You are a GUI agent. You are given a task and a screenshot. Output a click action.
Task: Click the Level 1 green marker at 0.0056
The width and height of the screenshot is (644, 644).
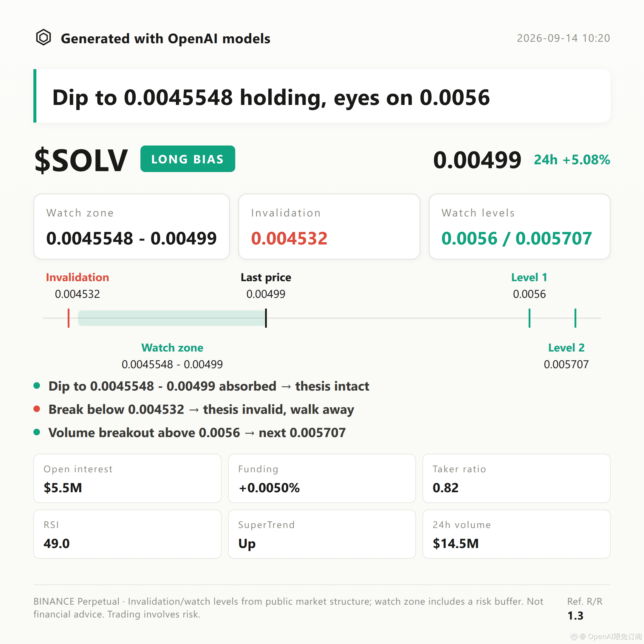tap(529, 318)
